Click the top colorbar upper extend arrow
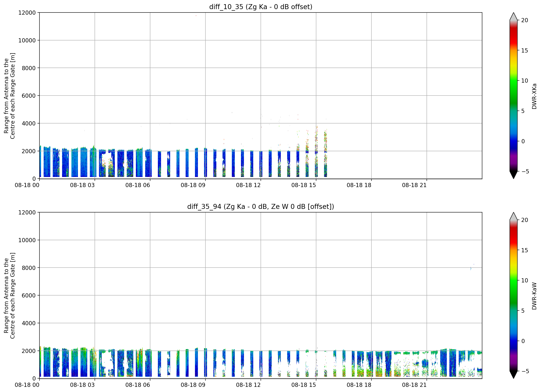The width and height of the screenshot is (541, 392). click(x=514, y=17)
